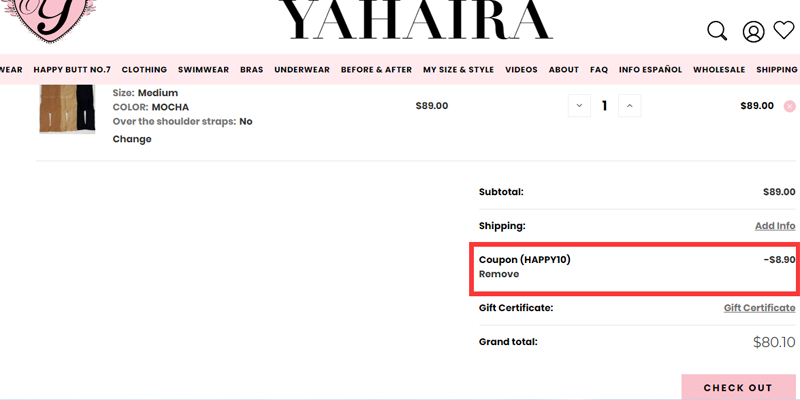The image size is (800, 400).
Task: Click the product thumbnail image
Action: (x=67, y=109)
